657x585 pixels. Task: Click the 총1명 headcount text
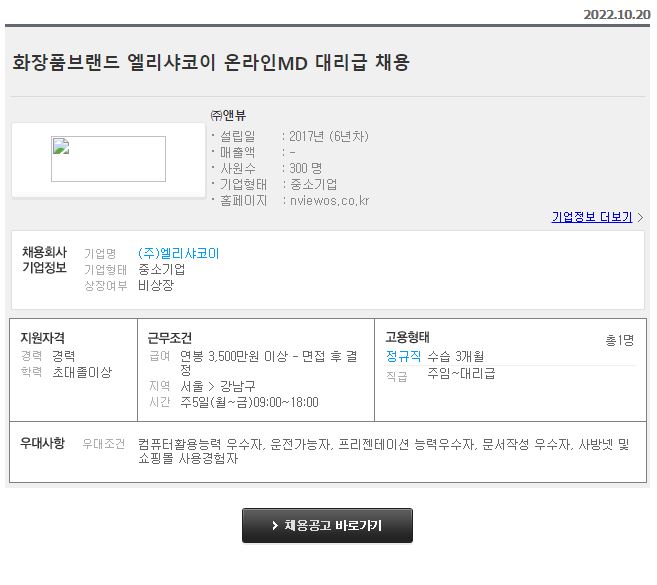(620, 340)
